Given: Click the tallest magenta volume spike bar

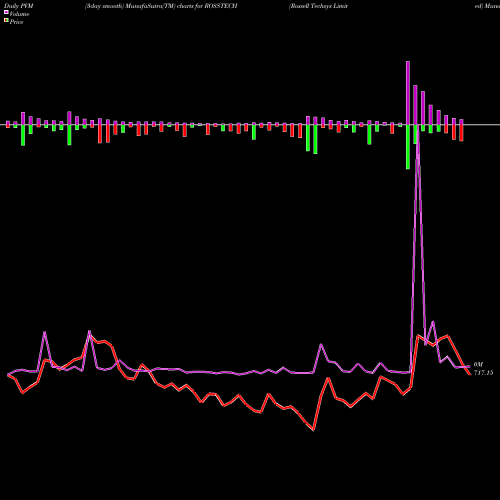Looking at the screenshot, I should click(x=408, y=93).
